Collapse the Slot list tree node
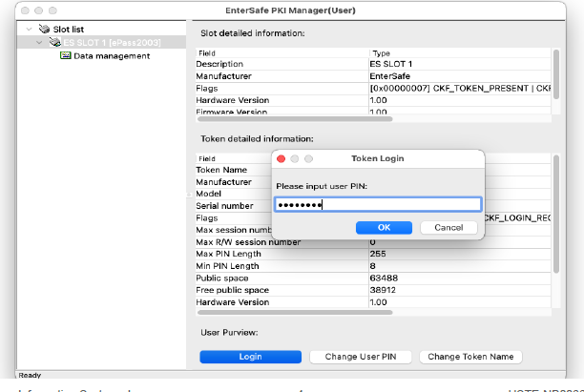584x392 pixels. (29, 29)
